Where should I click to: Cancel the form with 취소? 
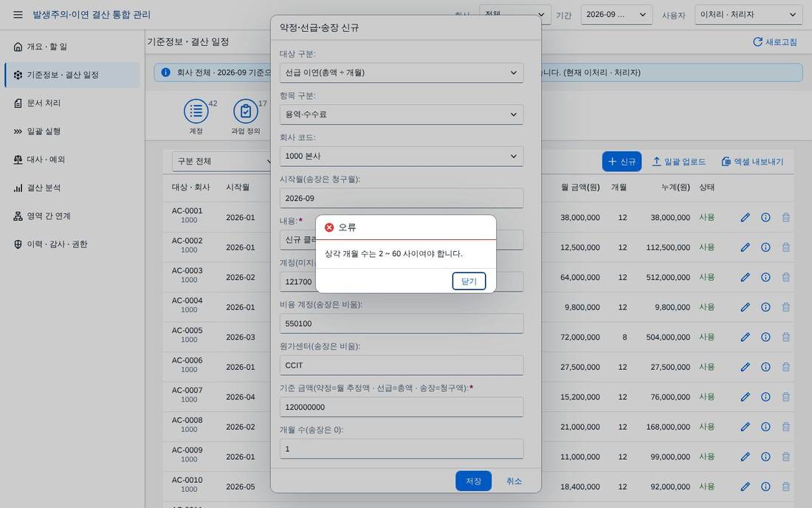[514, 481]
